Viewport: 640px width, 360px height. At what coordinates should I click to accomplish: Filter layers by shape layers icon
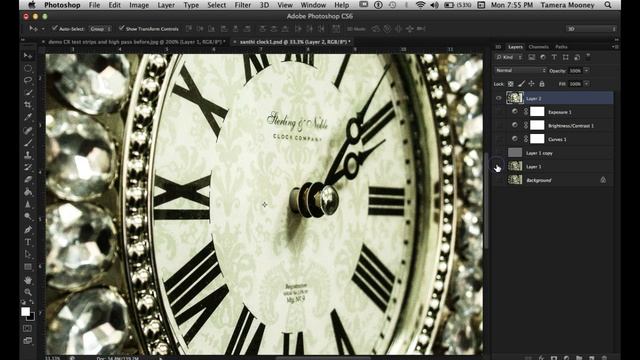tap(566, 58)
